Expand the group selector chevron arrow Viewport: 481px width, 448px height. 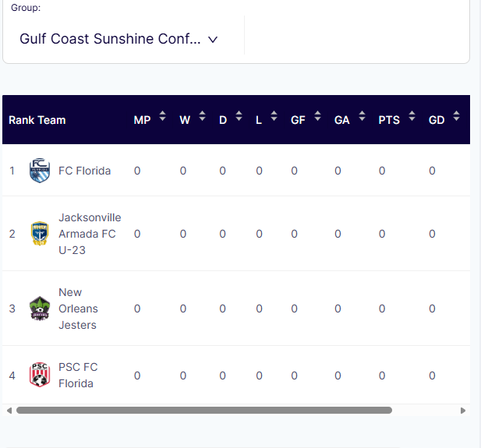tap(213, 40)
